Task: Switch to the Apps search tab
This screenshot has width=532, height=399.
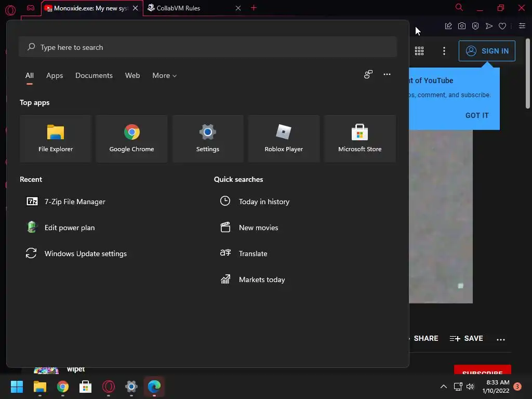Action: click(x=55, y=76)
